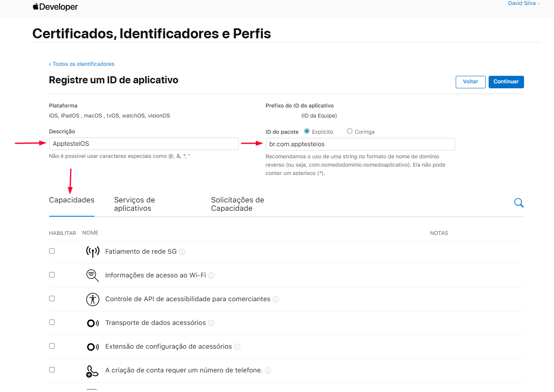This screenshot has width=554, height=392.
Task: Select the Explícito radio button
Action: [x=307, y=131]
